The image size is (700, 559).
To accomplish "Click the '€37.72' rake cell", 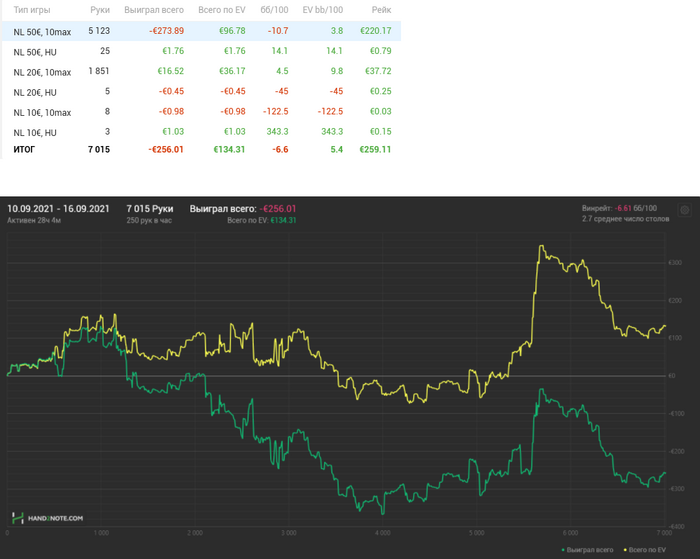I will (x=378, y=71).
